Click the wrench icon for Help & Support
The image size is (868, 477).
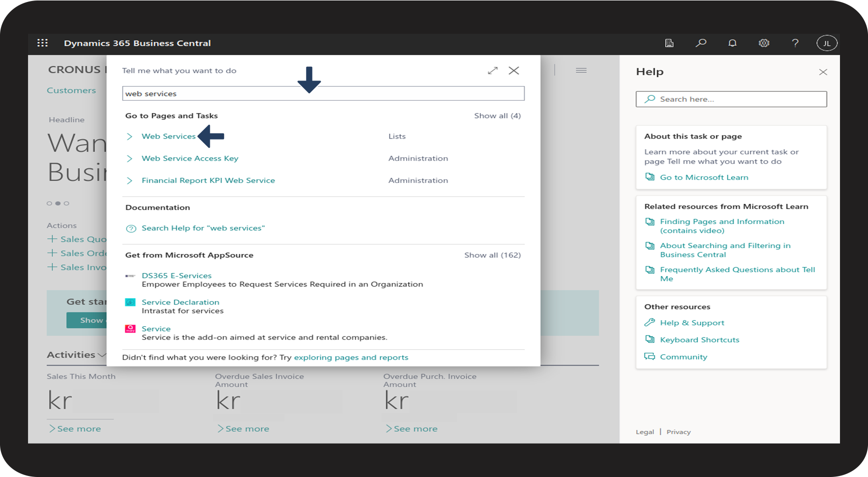[650, 322]
